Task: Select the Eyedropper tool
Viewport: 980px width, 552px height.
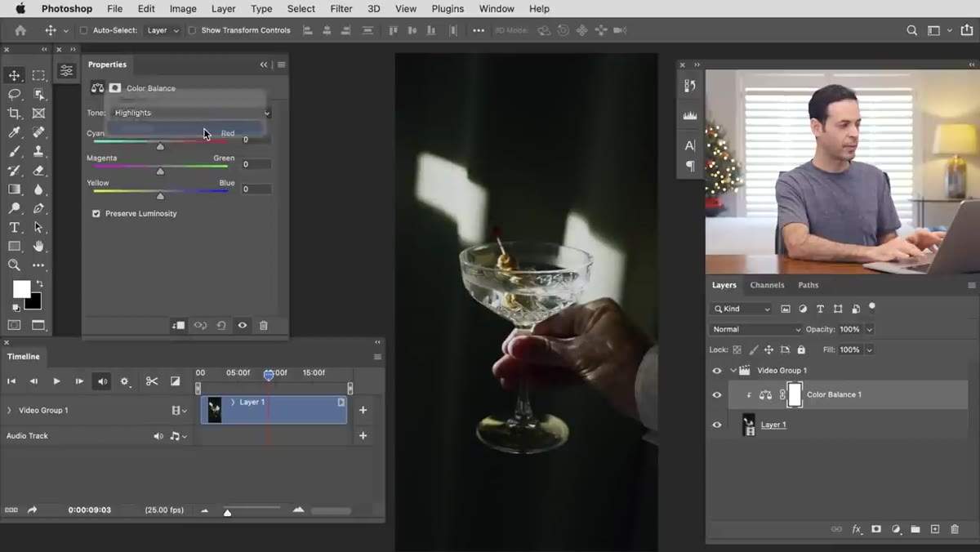Action: click(x=14, y=132)
